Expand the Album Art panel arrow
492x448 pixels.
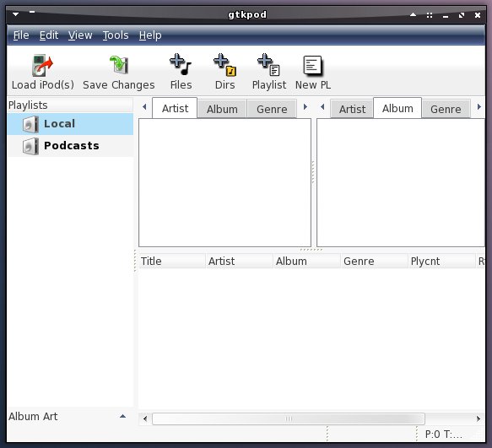122,416
